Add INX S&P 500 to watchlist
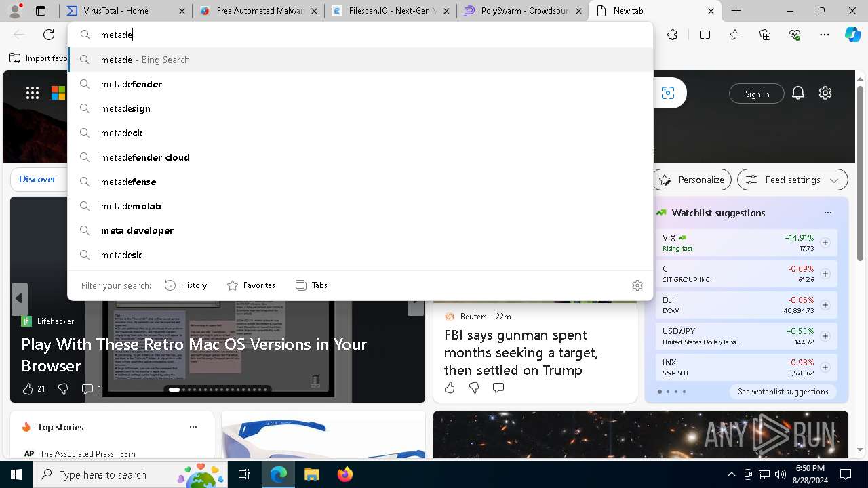 pos(825,367)
